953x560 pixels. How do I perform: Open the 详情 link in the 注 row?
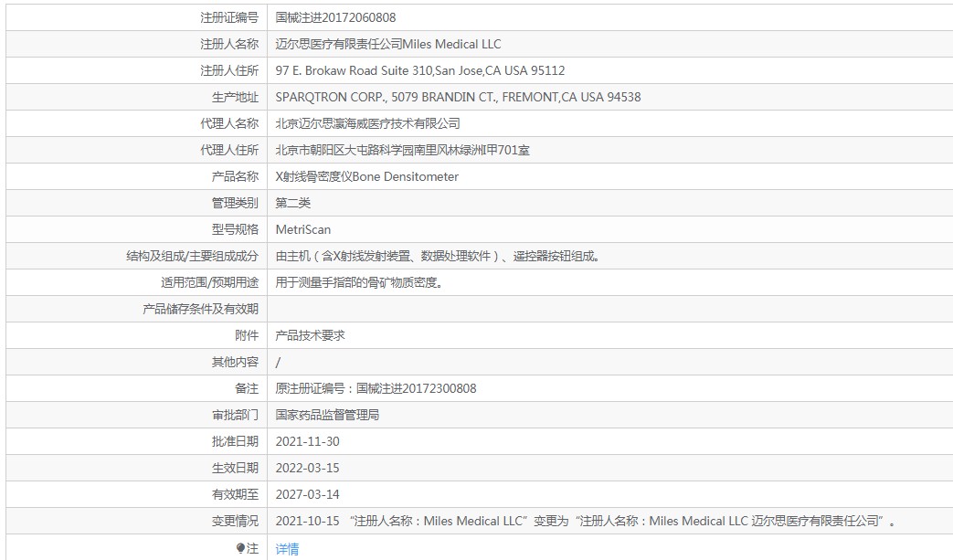click(287, 548)
